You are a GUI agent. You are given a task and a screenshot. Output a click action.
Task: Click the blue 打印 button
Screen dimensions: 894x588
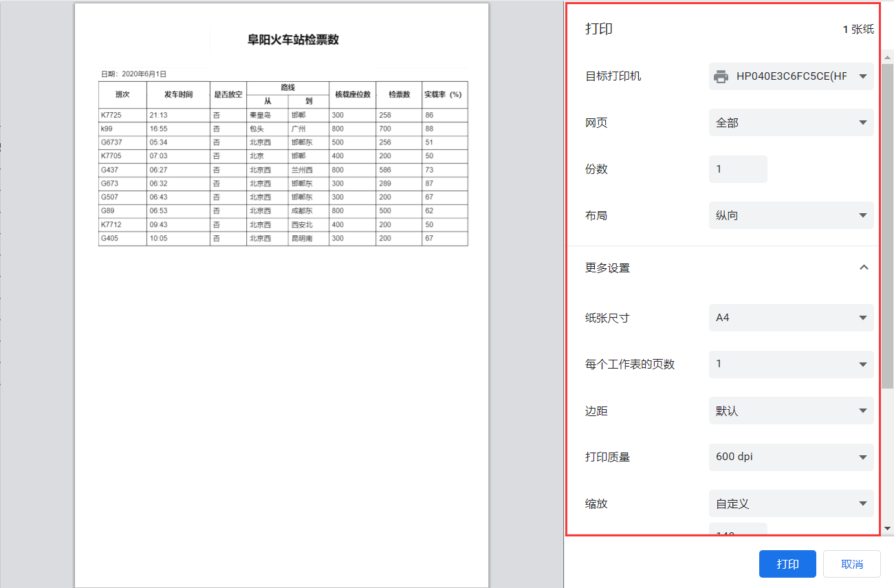pos(787,564)
